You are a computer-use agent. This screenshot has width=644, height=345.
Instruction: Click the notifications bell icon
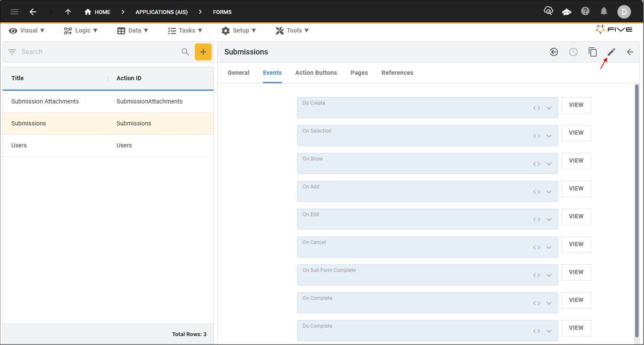click(x=603, y=11)
